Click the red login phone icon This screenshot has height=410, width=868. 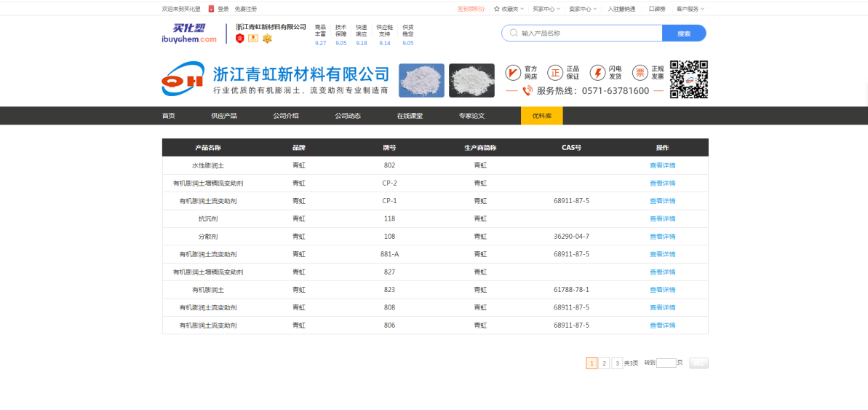pyautogui.click(x=212, y=9)
